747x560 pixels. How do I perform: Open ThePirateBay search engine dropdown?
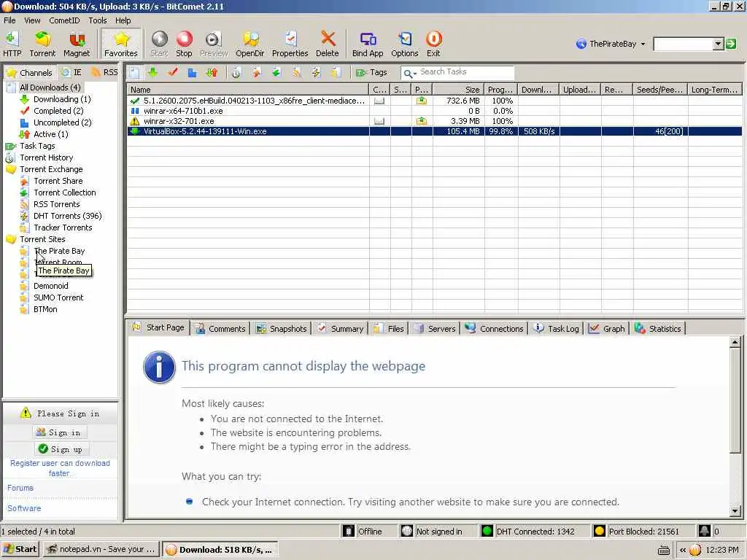click(x=611, y=44)
